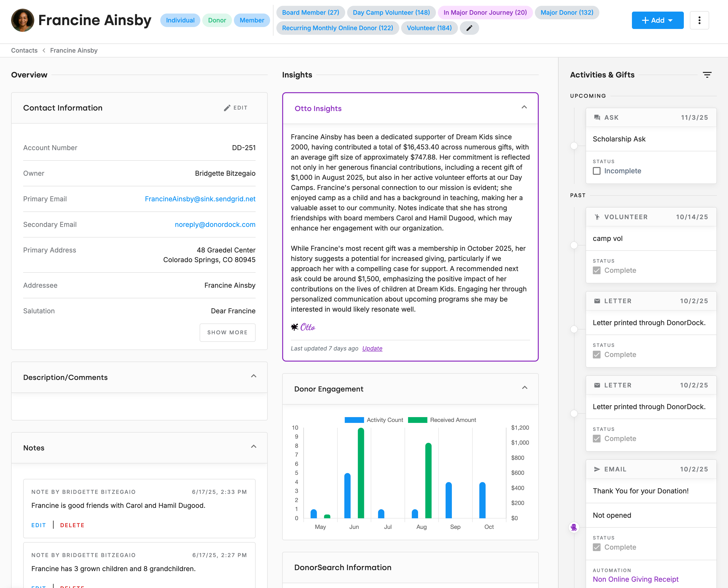Screen dimensions: 728x588
Task: Check the Incomplete Scholarship Ask checkbox
Action: pyautogui.click(x=596, y=171)
